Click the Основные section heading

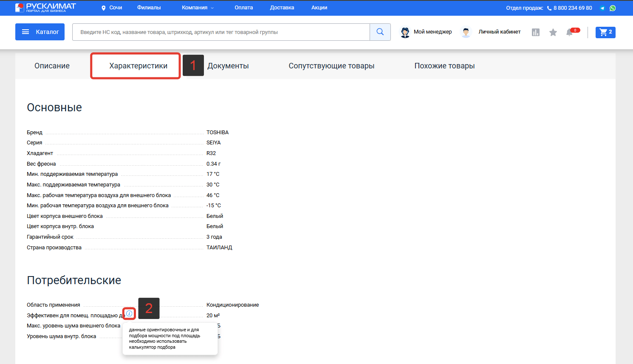click(54, 107)
